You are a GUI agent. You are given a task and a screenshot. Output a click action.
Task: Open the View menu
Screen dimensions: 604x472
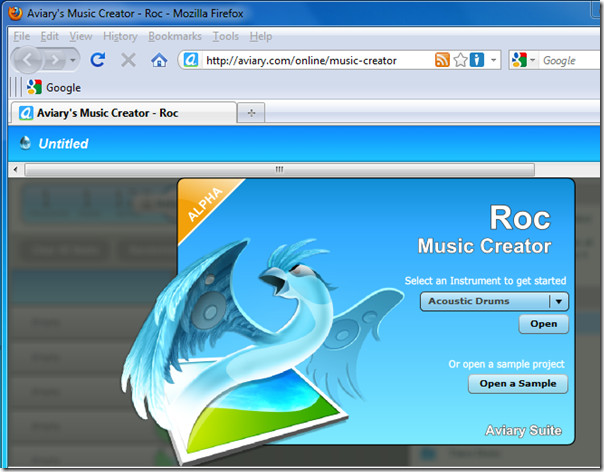81,36
